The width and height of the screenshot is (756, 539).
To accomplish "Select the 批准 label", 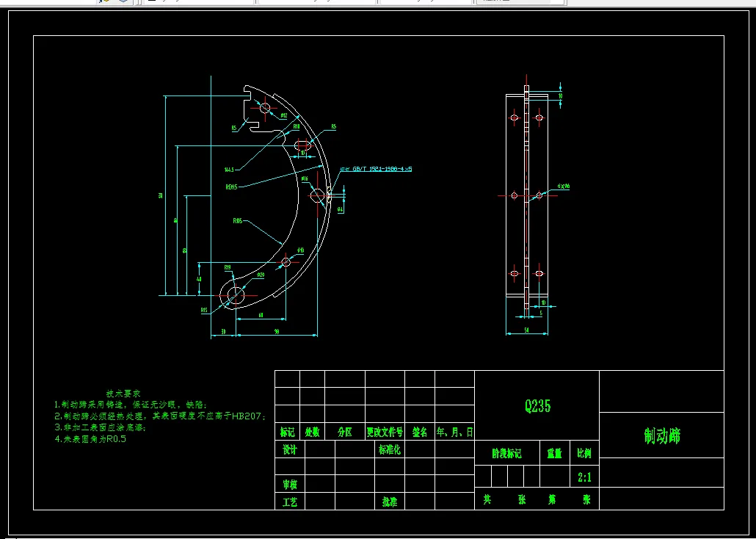I will [x=390, y=502].
